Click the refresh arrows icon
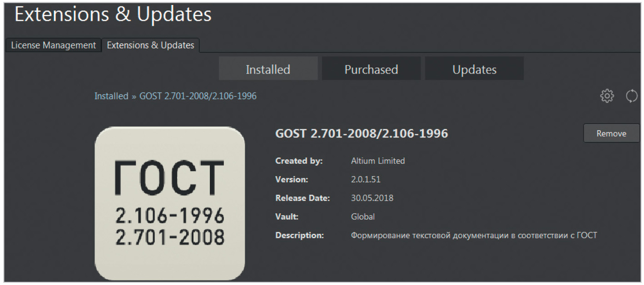Viewport: 644px width, 285px height. coord(632,96)
